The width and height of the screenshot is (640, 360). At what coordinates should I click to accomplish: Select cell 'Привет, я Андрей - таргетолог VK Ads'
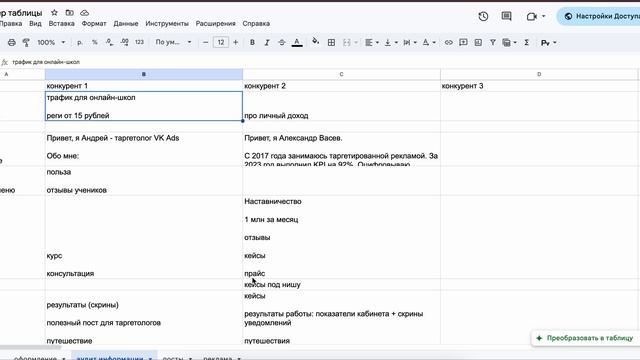(144, 149)
